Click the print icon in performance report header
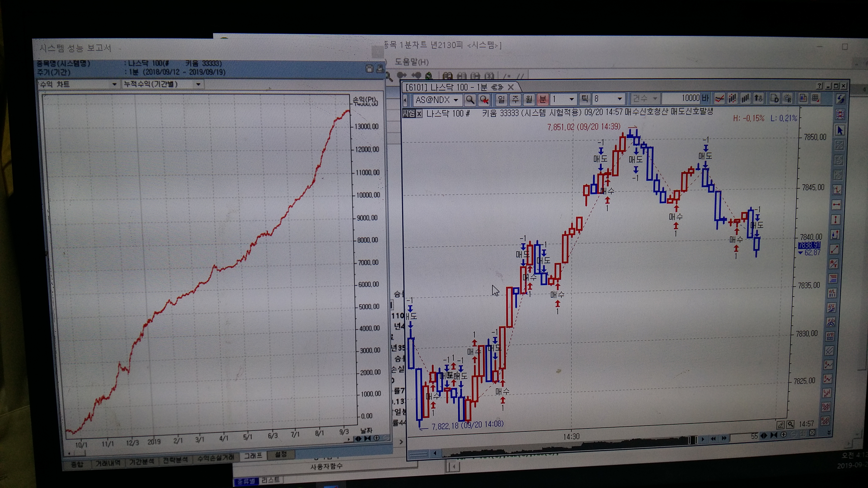868x488 pixels. (x=380, y=69)
